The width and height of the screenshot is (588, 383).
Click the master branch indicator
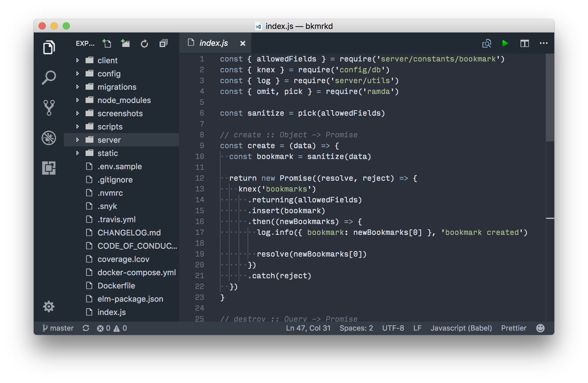pyautogui.click(x=58, y=328)
